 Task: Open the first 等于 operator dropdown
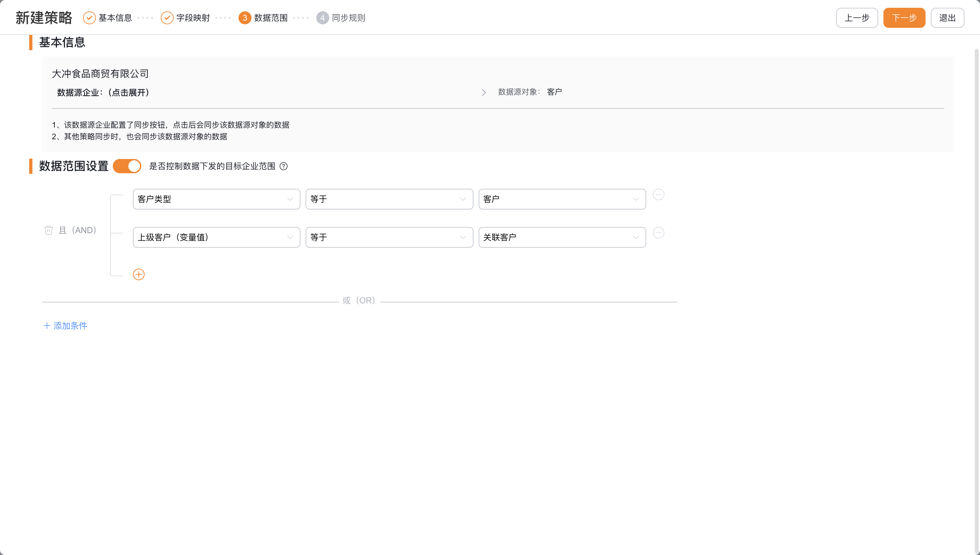[x=389, y=199]
